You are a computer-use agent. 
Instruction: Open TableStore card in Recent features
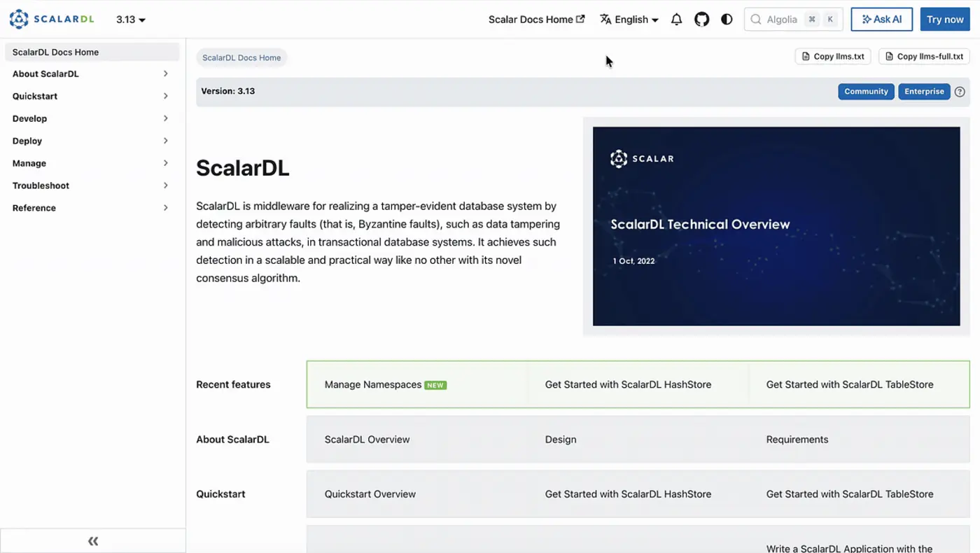click(859, 384)
